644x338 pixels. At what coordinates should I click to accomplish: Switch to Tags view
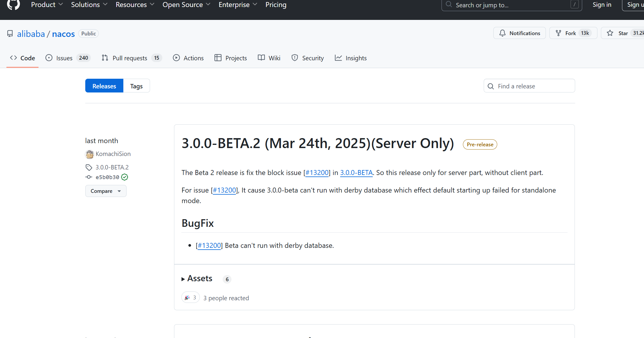[136, 86]
